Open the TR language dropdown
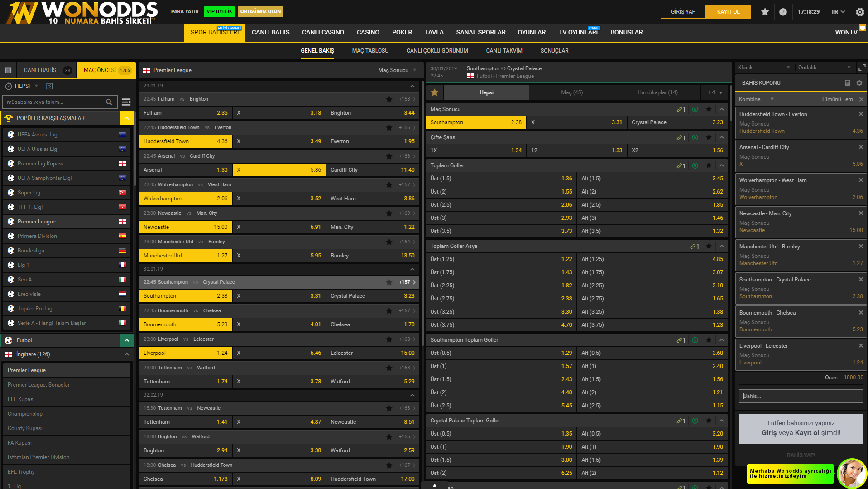The height and width of the screenshot is (489, 868). pos(838,12)
